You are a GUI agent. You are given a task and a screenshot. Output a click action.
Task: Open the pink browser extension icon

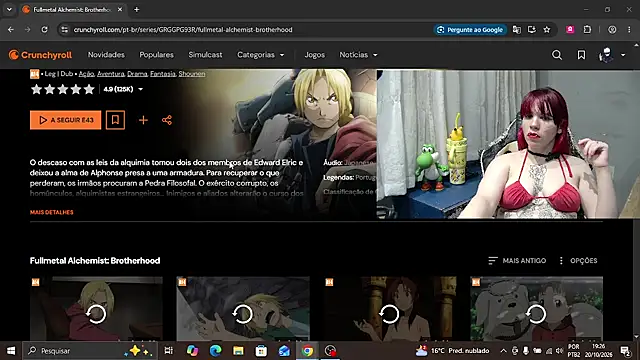[570, 29]
